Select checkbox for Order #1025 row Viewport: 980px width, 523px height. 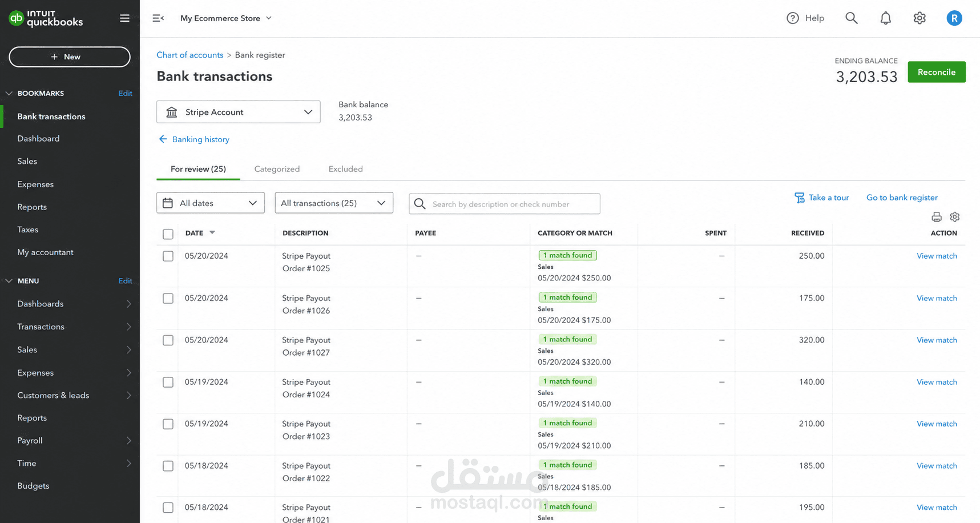168,256
